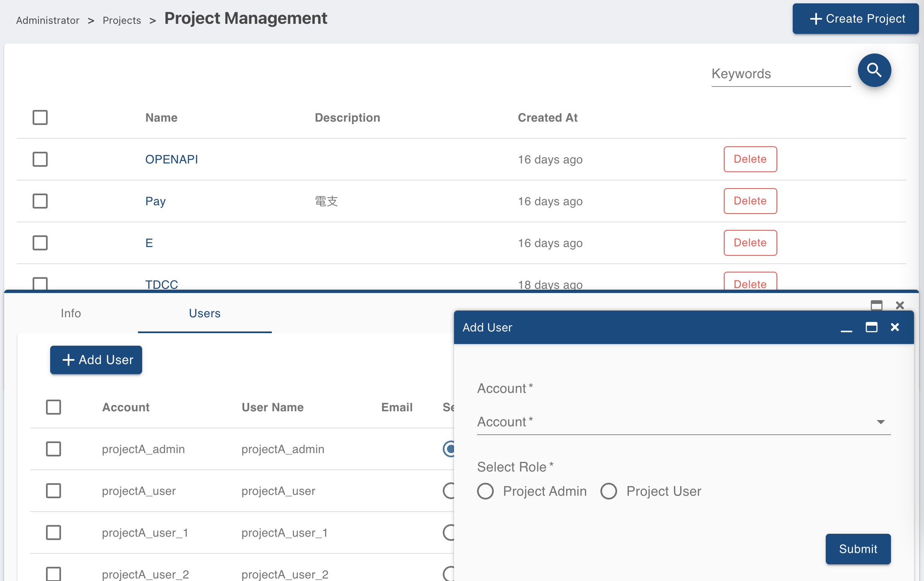Viewport: 924px width, 581px height.
Task: Click the search magnifier icon button
Action: point(874,70)
